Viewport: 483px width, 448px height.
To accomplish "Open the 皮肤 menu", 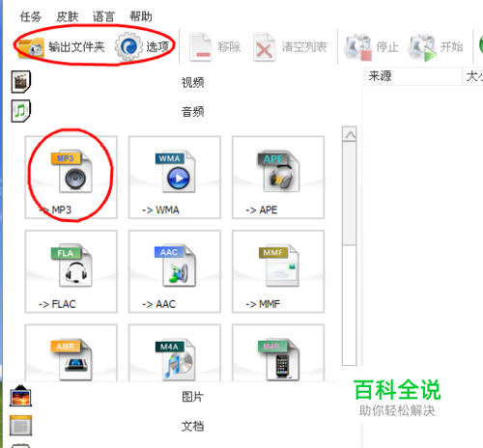I will [68, 16].
